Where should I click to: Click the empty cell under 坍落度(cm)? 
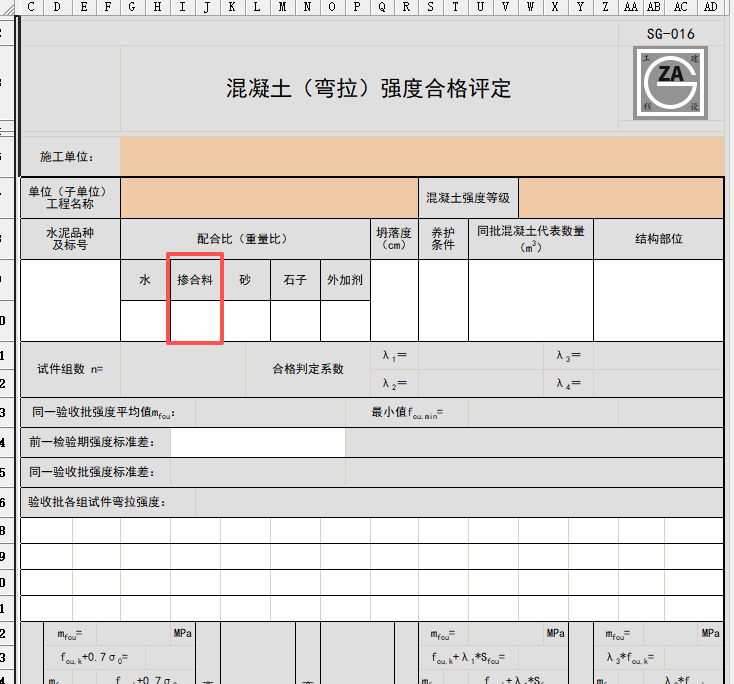[395, 301]
